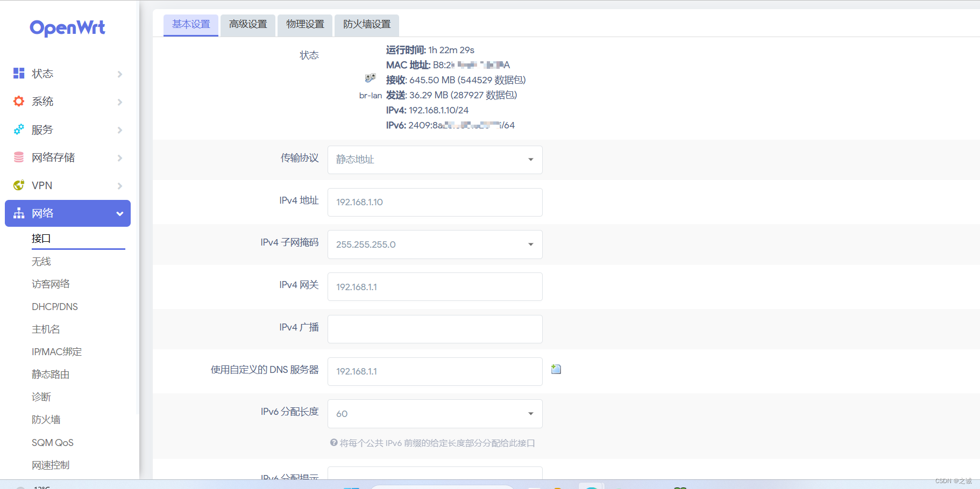This screenshot has height=489, width=980.
Task: Select the 网络 menu in sidebar
Action: 68,213
